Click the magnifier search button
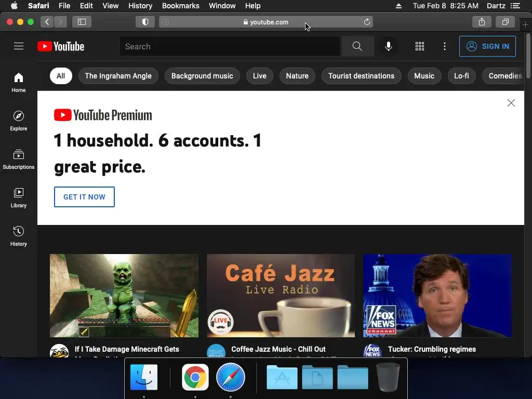The image size is (532, 399). tap(357, 46)
